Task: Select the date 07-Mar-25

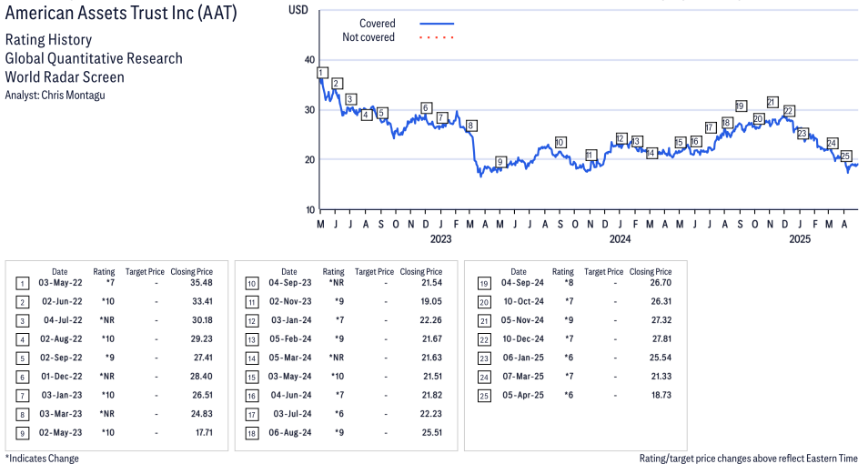Action: pyautogui.click(x=523, y=377)
